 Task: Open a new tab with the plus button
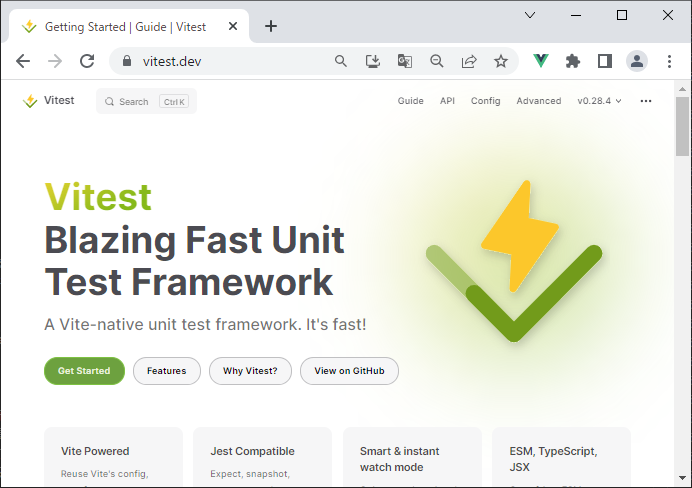tap(271, 26)
